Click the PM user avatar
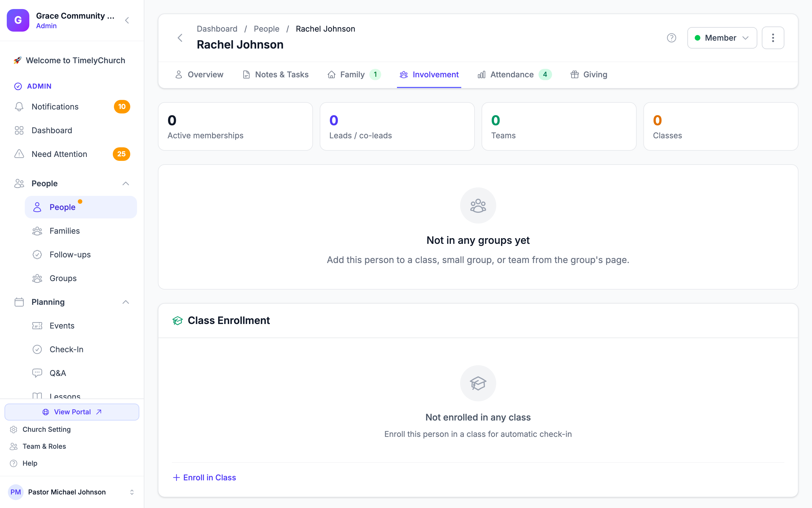Viewport: 812px width, 508px height. [16, 492]
